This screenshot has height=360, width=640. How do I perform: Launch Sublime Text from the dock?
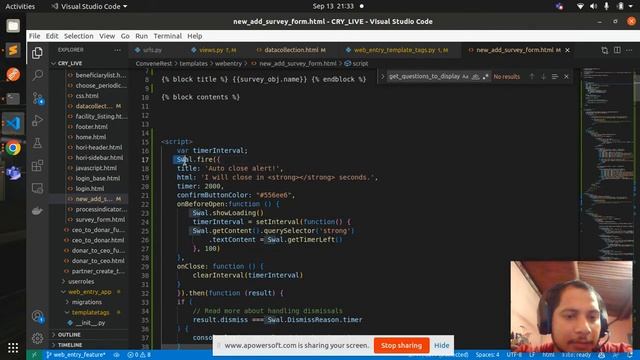[x=13, y=50]
